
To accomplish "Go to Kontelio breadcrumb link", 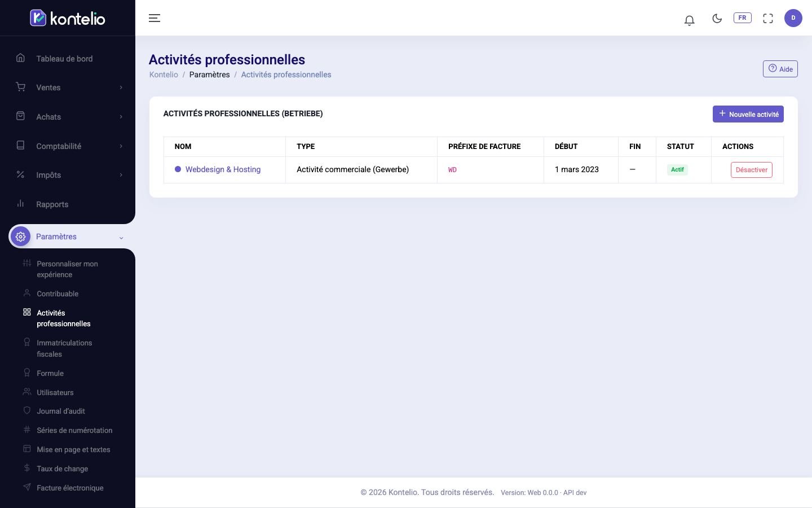I will coord(164,75).
